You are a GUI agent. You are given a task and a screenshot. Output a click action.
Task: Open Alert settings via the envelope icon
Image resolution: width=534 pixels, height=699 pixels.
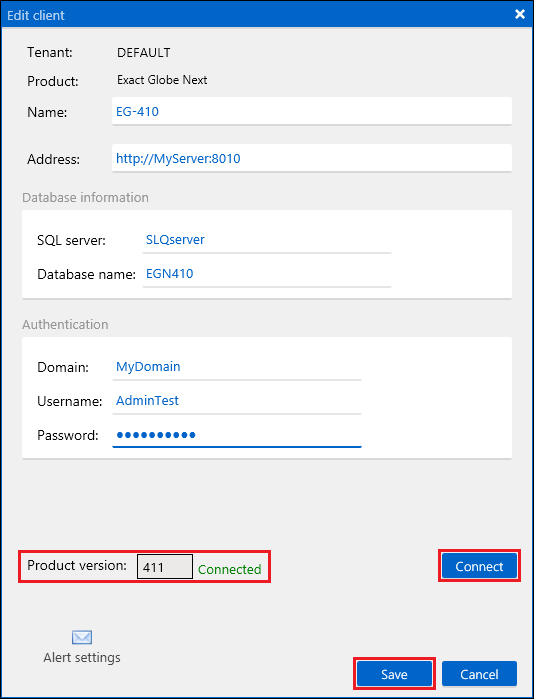pyautogui.click(x=82, y=637)
